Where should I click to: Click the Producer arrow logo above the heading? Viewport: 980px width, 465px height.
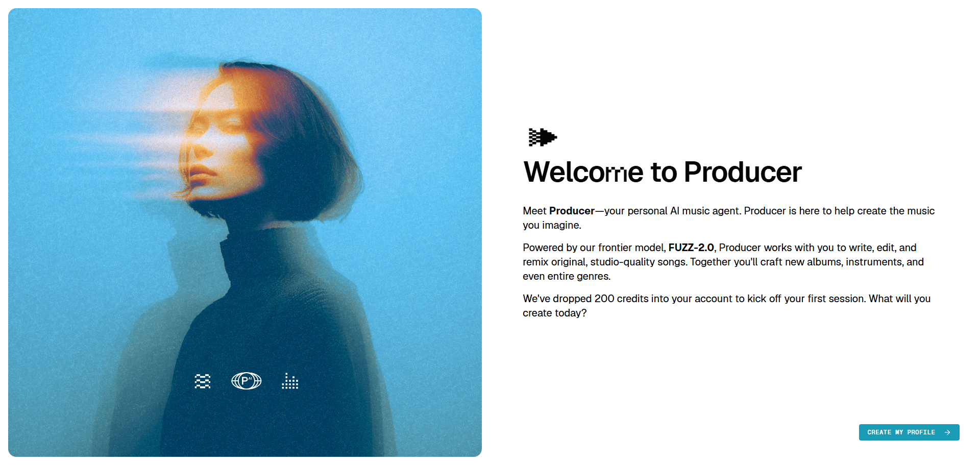pyautogui.click(x=543, y=137)
